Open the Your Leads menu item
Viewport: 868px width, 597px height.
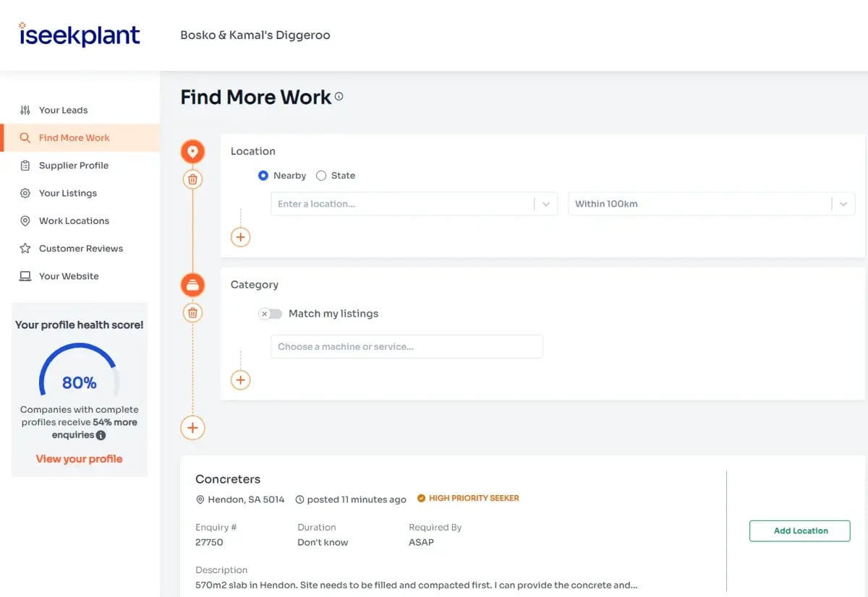(x=80, y=110)
